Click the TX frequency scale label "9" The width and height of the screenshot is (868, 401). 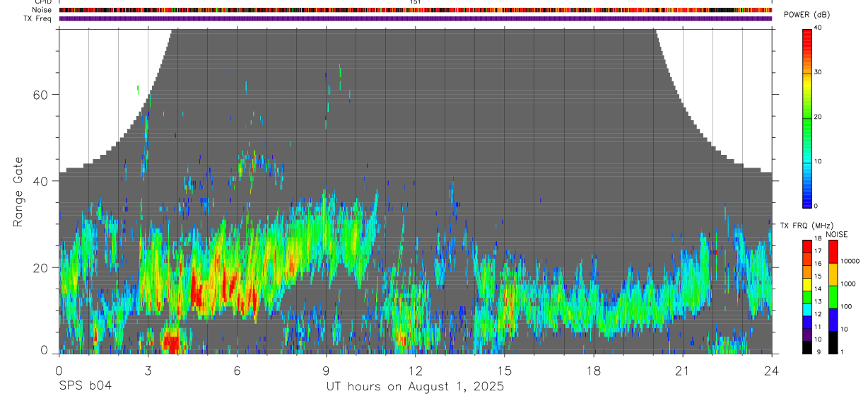click(817, 351)
